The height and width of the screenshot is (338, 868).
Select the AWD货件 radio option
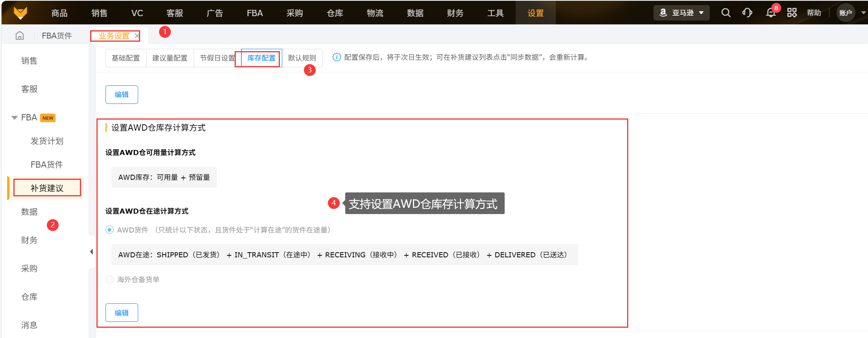(x=110, y=230)
